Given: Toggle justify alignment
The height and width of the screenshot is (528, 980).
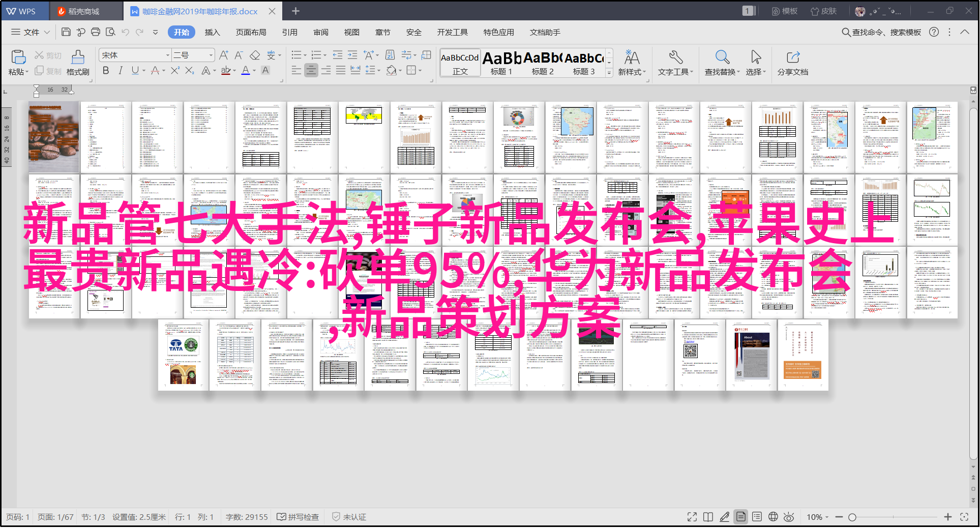Looking at the screenshot, I should pos(341,70).
